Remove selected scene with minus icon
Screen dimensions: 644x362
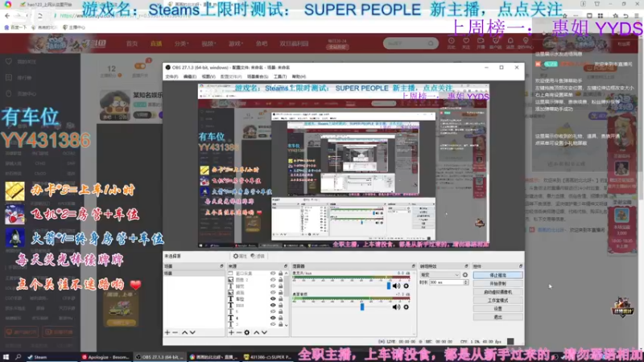175,332
